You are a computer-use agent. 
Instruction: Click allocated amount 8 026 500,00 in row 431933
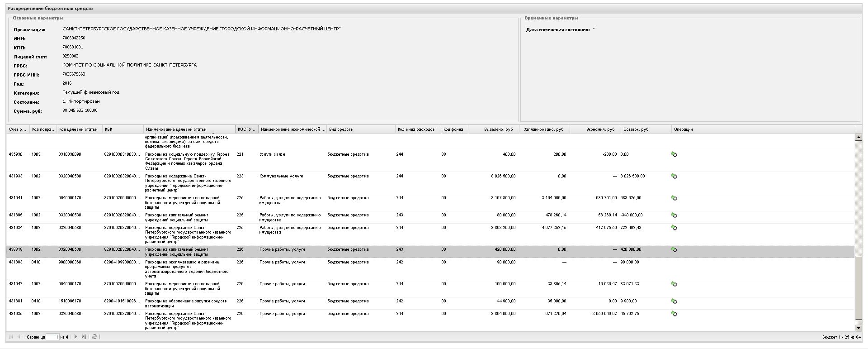coord(503,176)
